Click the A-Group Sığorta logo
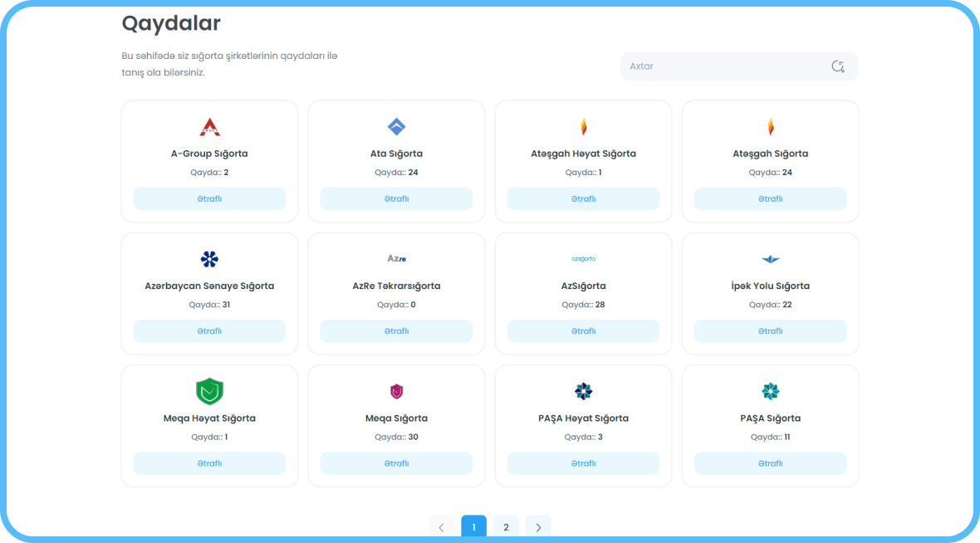The width and height of the screenshot is (980, 543). point(209,127)
